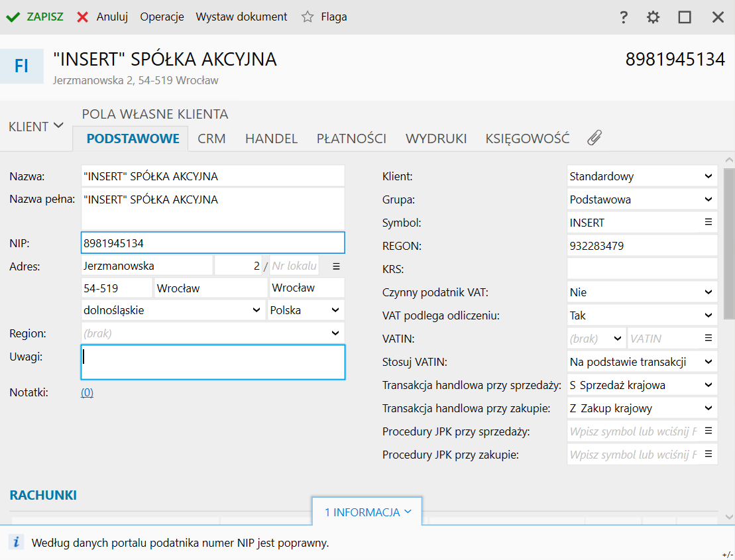This screenshot has height=560, width=735.
Task: Expand the Region dropdown
Action: click(x=335, y=333)
